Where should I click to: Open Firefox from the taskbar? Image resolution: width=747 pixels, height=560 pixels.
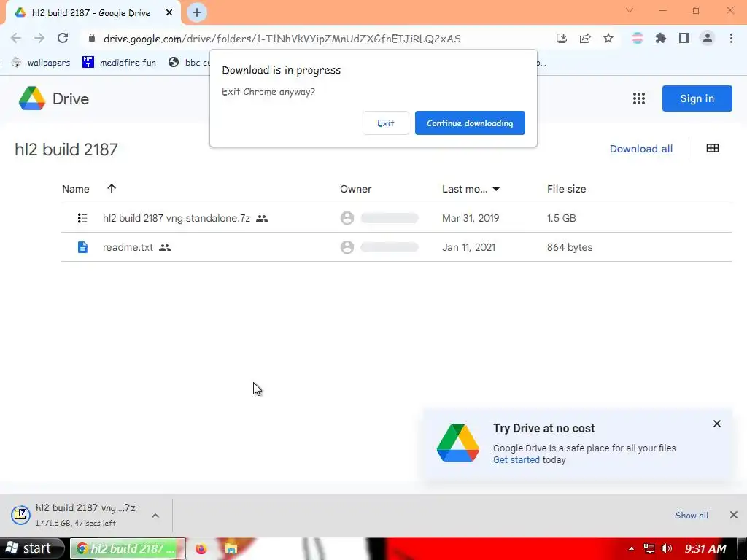(201, 548)
